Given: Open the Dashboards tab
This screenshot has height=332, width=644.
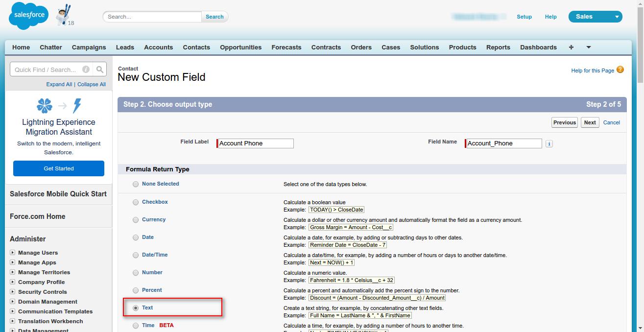Looking at the screenshot, I should pyautogui.click(x=538, y=47).
